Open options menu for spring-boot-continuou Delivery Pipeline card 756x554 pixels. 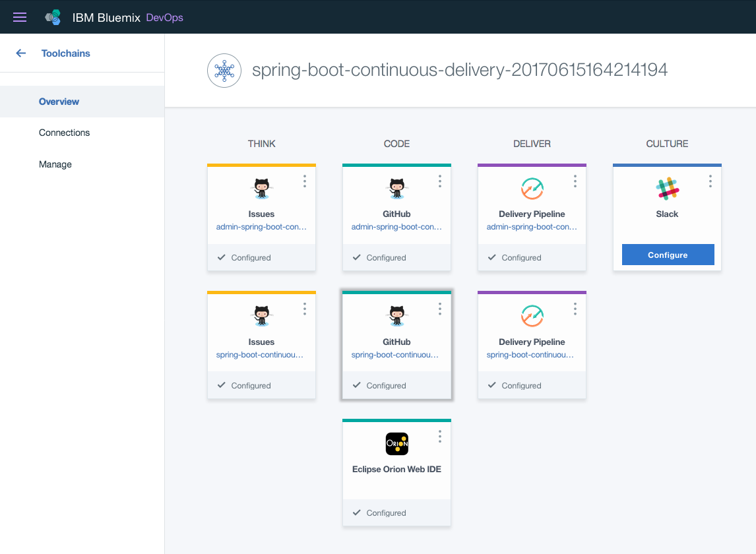tap(575, 309)
